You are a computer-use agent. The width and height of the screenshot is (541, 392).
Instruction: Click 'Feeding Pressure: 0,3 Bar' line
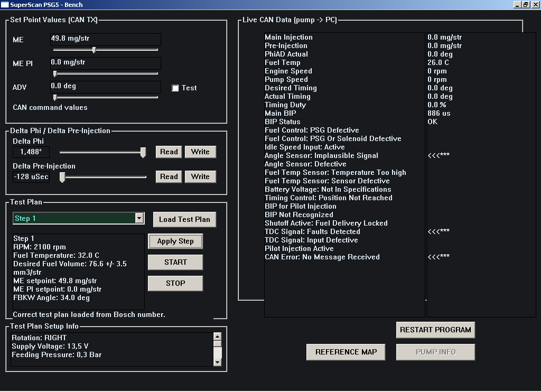point(57,354)
